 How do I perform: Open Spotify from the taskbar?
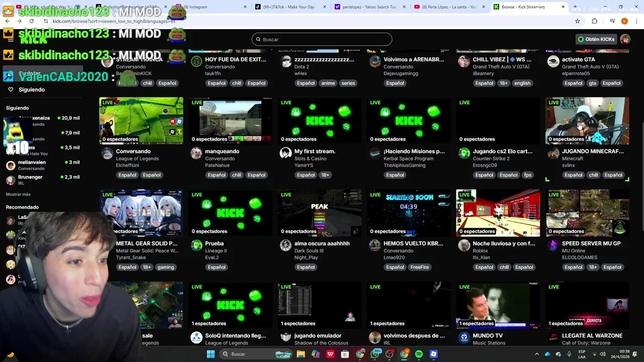(419, 354)
